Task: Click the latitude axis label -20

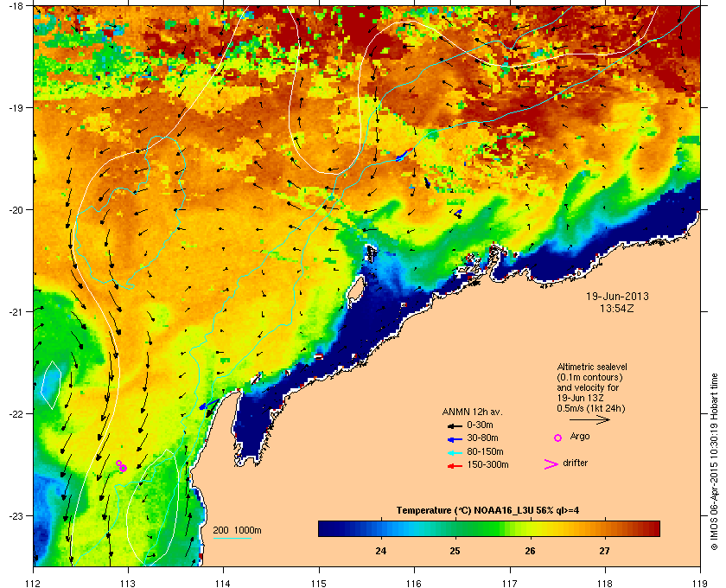Action: [16, 210]
